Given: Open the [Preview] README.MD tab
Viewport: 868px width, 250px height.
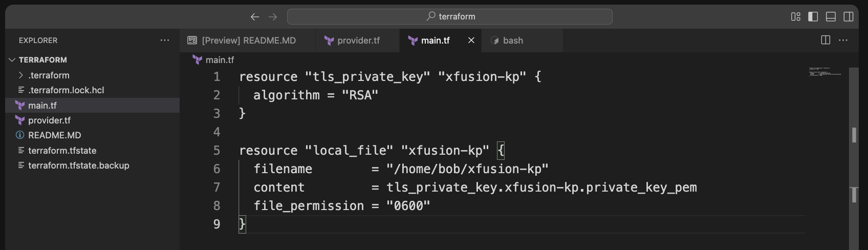Looking at the screenshot, I should click(x=249, y=40).
